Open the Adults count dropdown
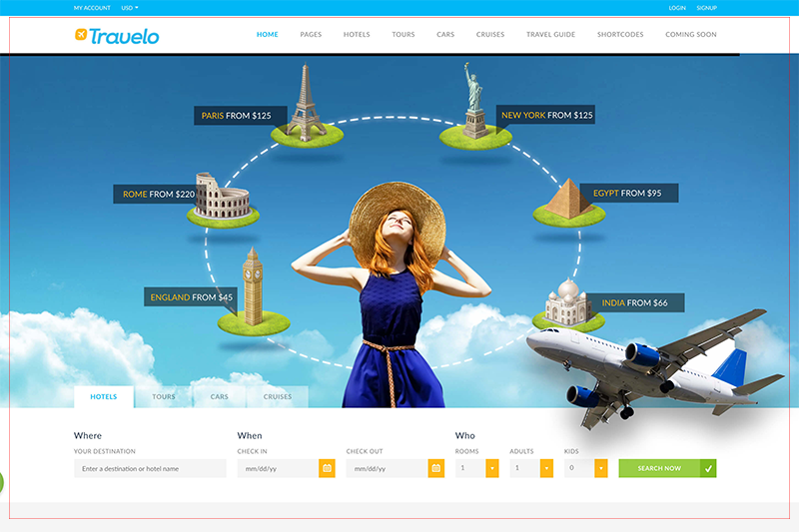This screenshot has height=532, width=799. 546,468
